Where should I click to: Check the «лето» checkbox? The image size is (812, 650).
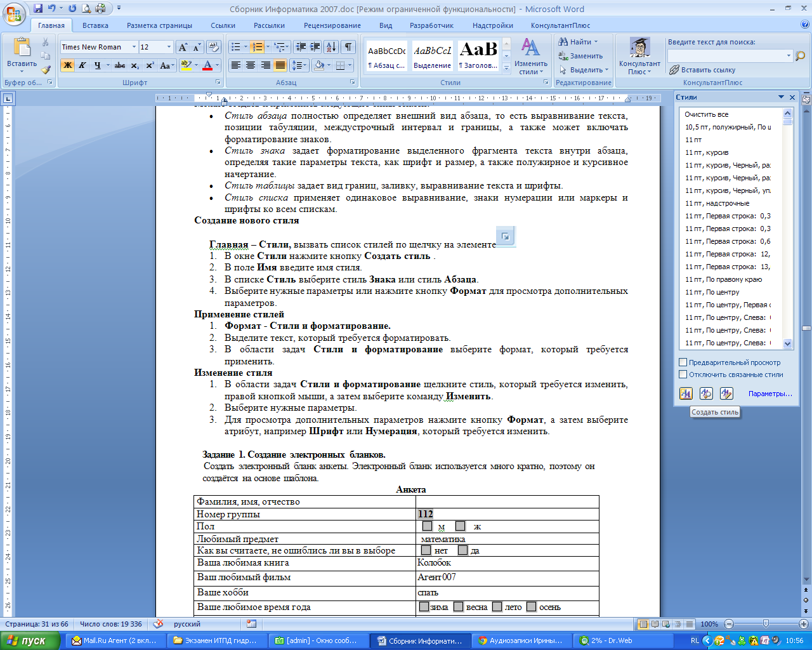(497, 607)
